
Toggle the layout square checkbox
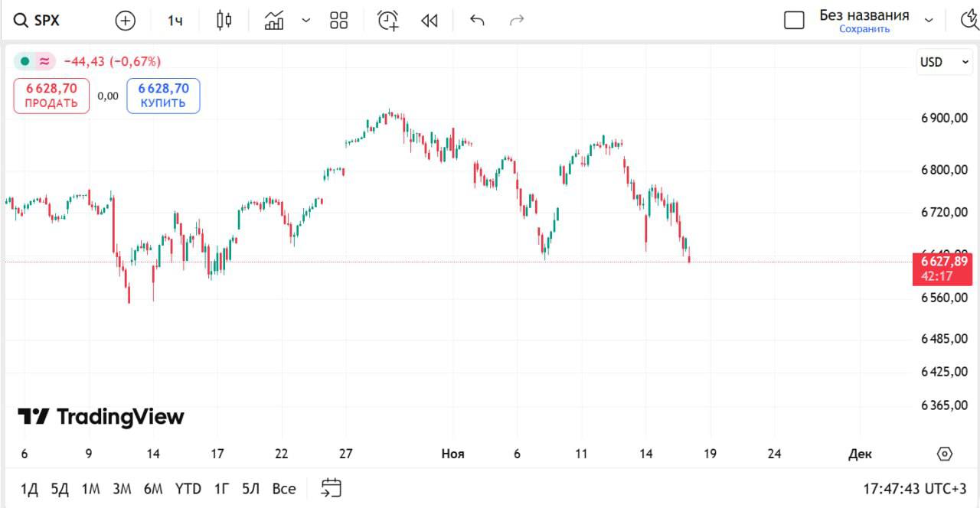[794, 21]
